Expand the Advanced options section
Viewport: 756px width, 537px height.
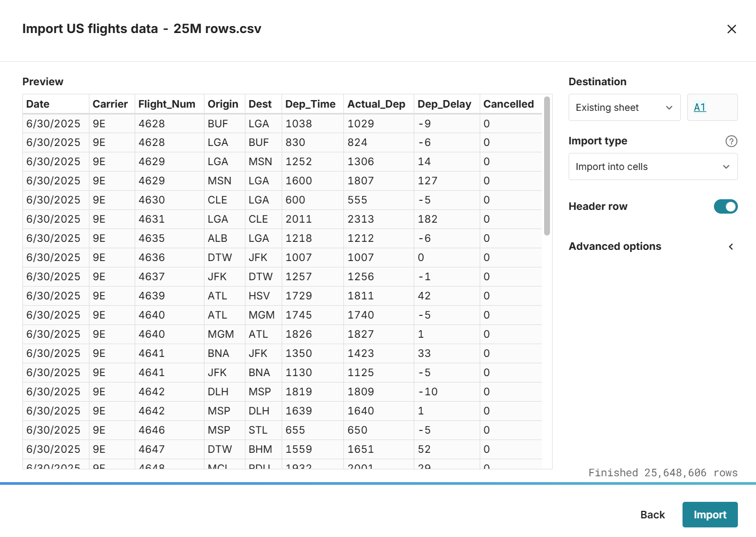point(653,246)
